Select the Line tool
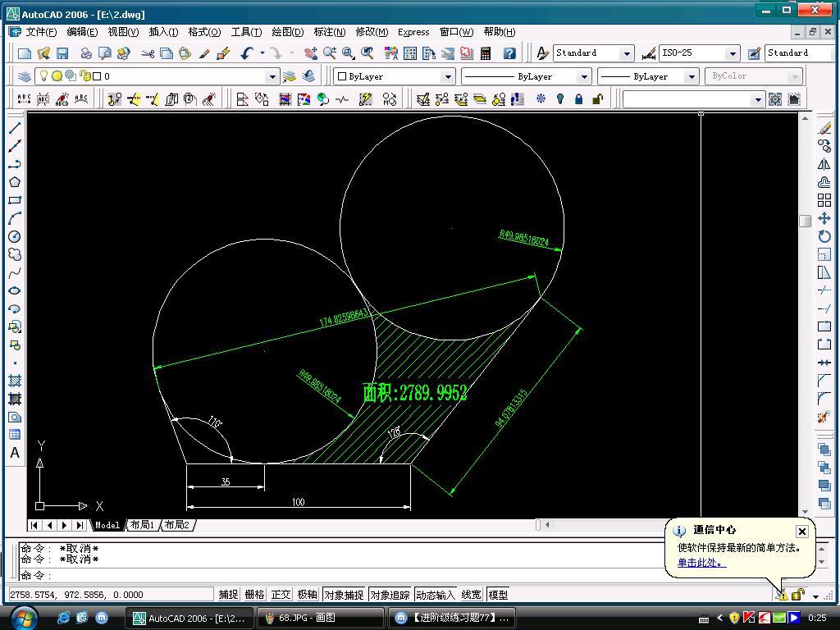The image size is (840, 630). tap(15, 127)
